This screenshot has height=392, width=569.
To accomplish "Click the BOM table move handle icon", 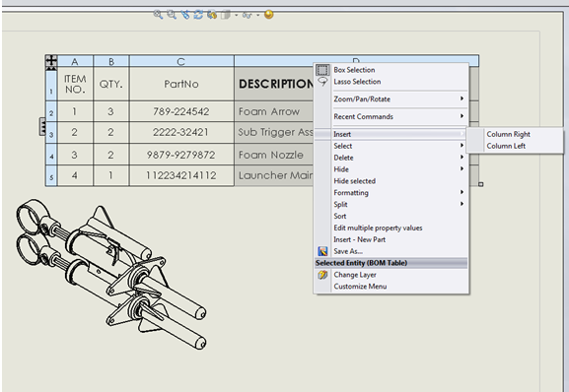I will tap(51, 61).
